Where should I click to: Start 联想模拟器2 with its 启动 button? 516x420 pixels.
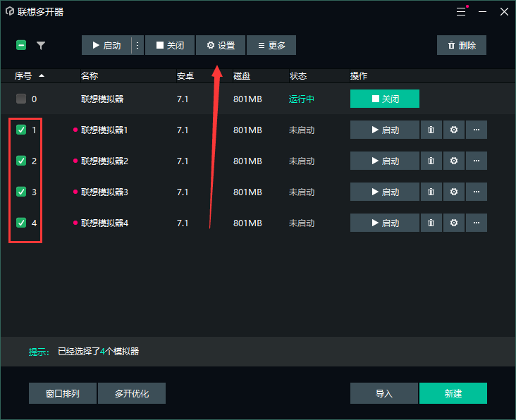(x=385, y=161)
